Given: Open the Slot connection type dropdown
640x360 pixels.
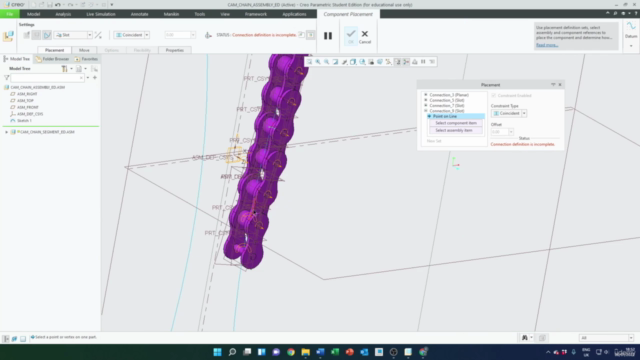Looking at the screenshot, I should [x=89, y=35].
